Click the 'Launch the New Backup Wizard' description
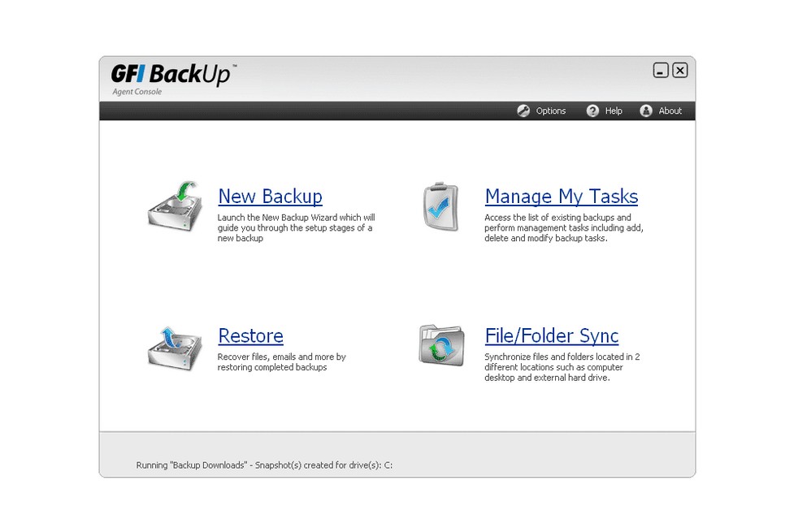Viewport: 798px width, 532px height. click(296, 228)
